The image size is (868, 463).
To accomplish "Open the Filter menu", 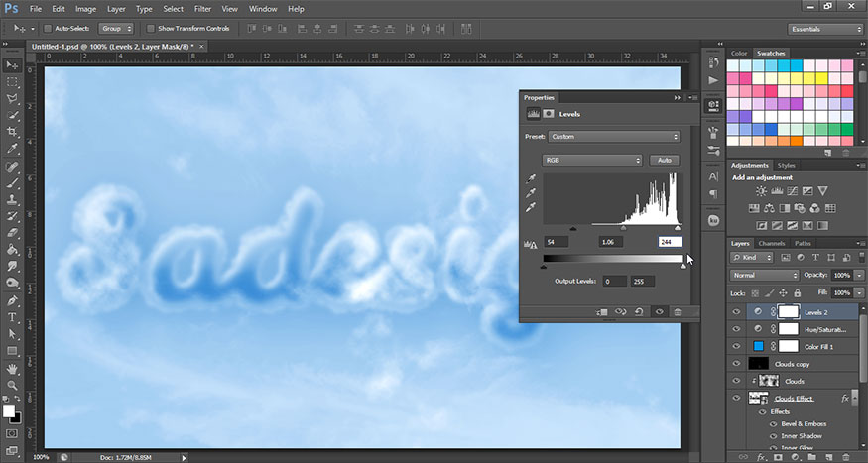I will point(202,9).
